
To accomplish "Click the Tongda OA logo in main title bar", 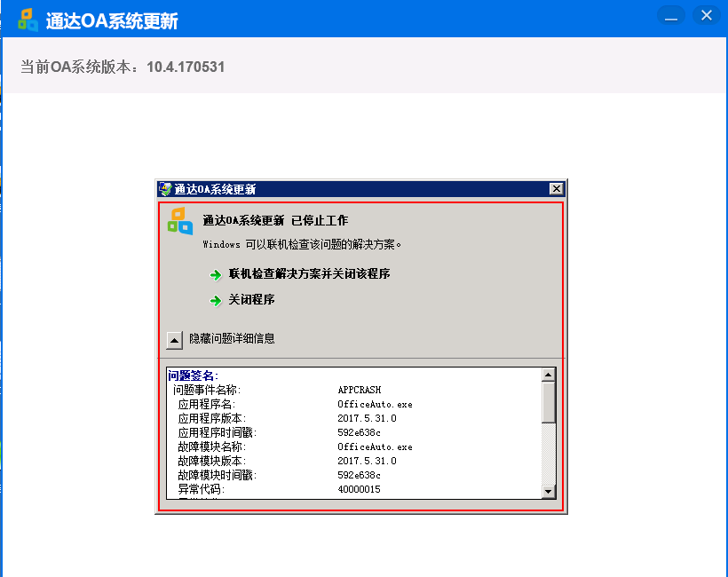I will pyautogui.click(x=28, y=20).
